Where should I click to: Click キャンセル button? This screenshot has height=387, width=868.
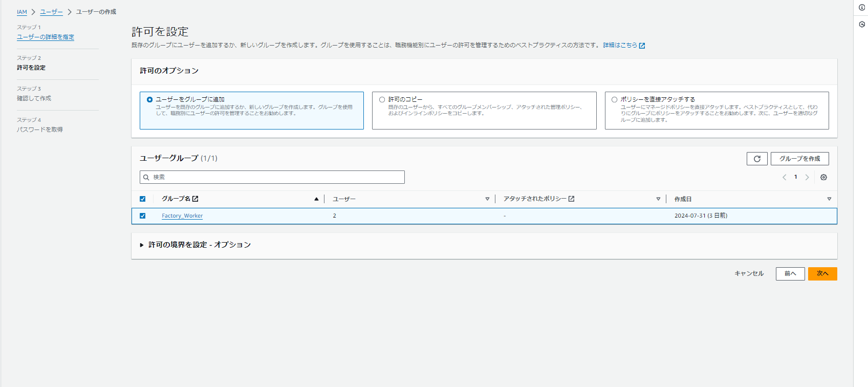749,273
